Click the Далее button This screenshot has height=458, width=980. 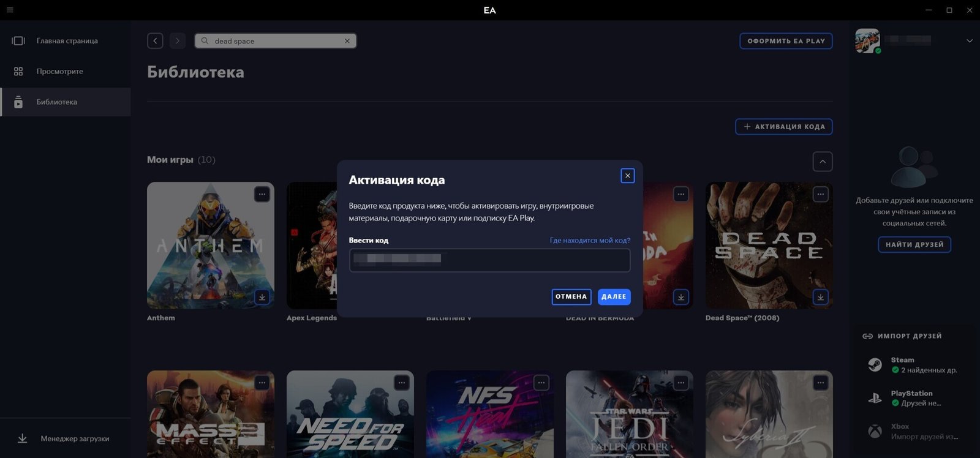pyautogui.click(x=614, y=297)
